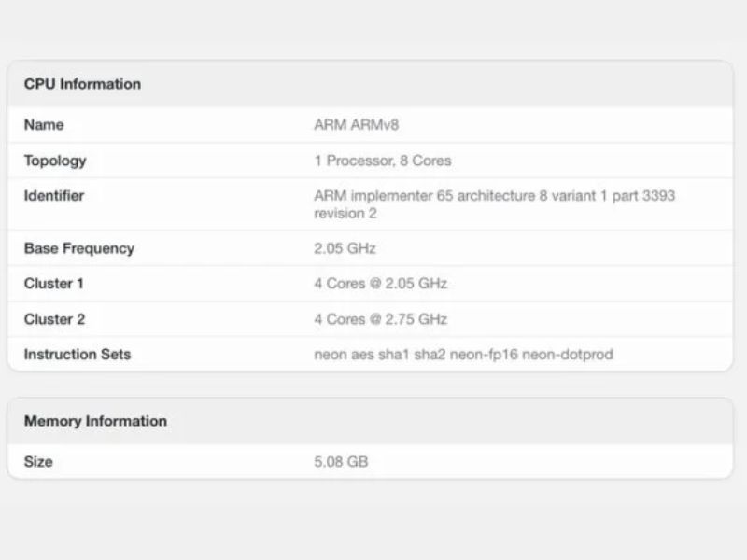
Task: Click the 5.08 GB memory size value
Action: (340, 461)
